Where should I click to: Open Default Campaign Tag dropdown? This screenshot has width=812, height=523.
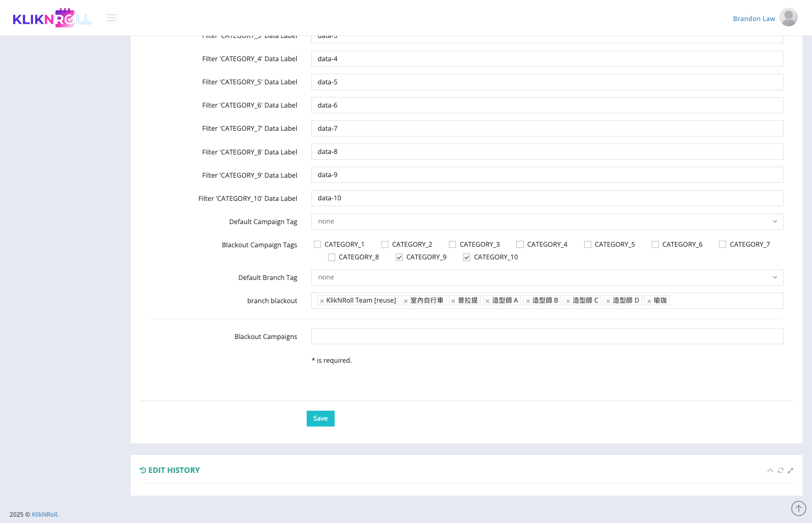(547, 221)
